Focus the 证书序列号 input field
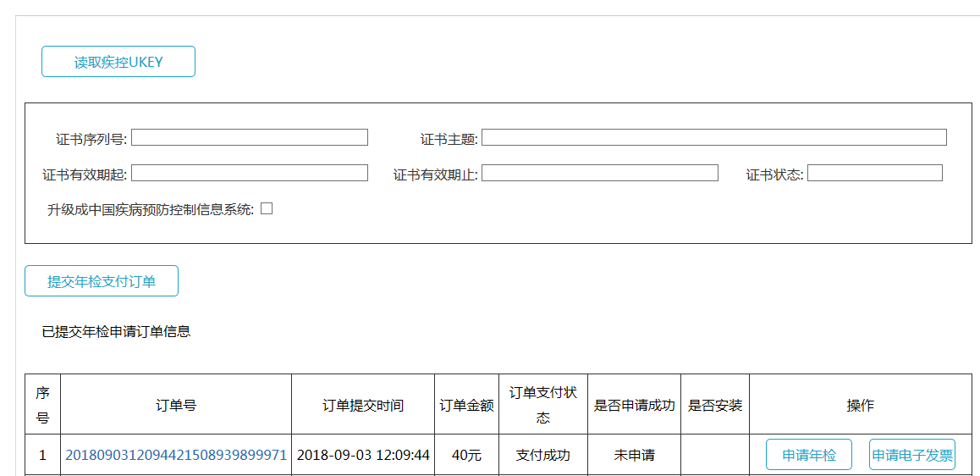980x476 pixels. click(249, 137)
